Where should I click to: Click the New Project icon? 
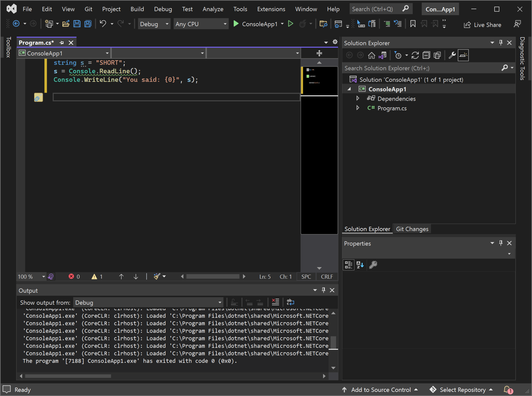pos(49,24)
